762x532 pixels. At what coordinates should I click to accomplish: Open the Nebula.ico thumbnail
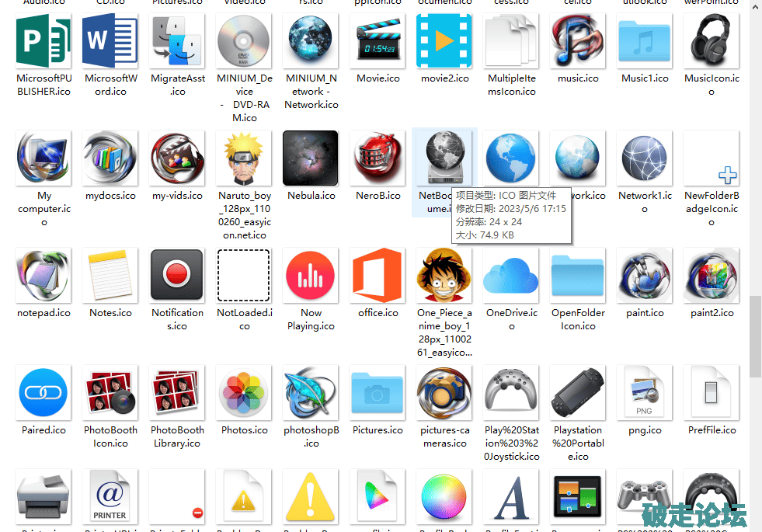311,158
